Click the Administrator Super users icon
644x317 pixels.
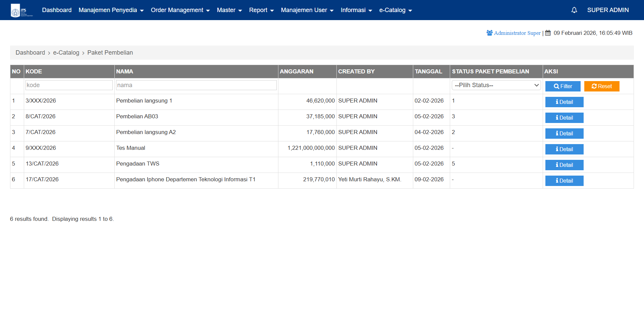coord(489,33)
